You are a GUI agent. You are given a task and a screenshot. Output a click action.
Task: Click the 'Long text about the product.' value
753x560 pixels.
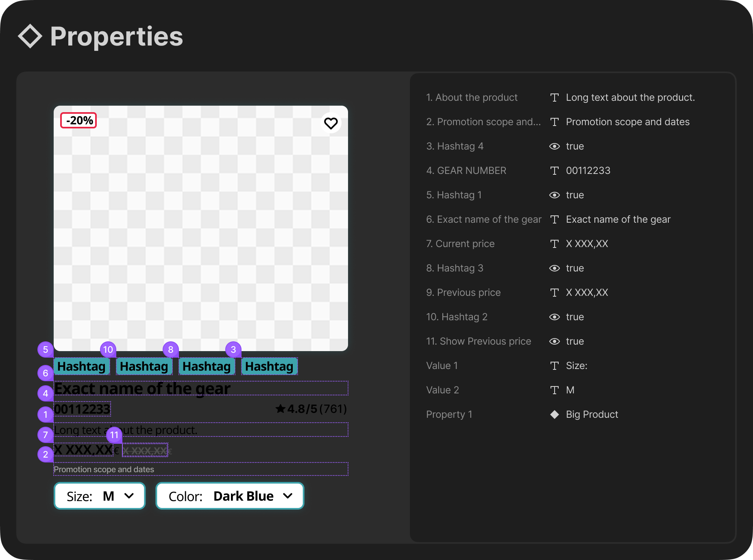(630, 98)
